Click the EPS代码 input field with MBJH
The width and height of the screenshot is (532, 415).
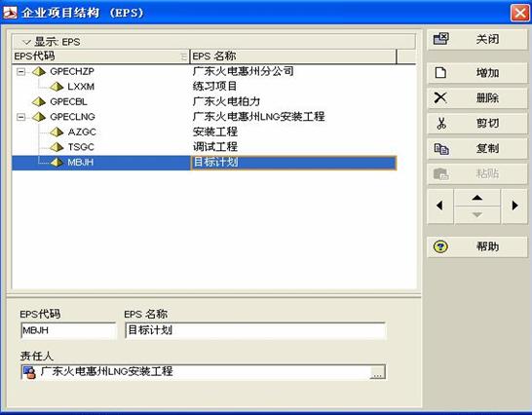coord(68,330)
